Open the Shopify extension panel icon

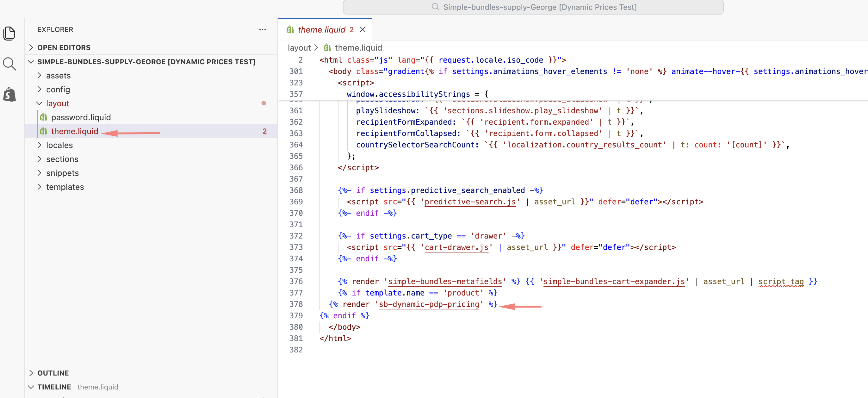9,95
